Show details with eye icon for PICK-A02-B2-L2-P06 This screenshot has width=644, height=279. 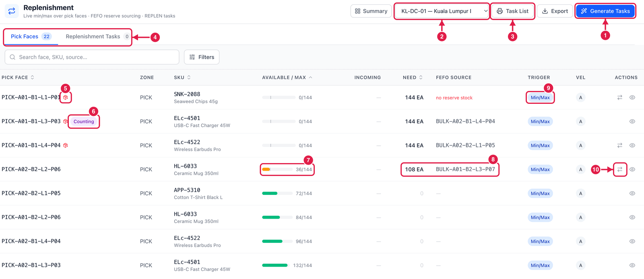click(632, 169)
